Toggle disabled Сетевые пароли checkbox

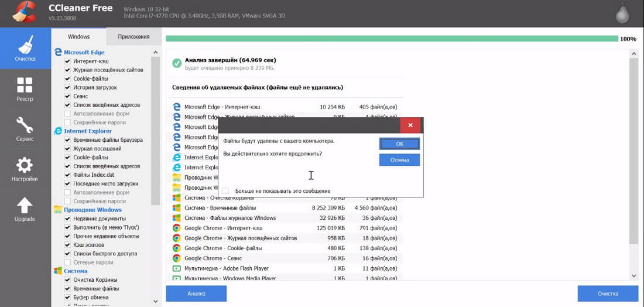[x=67, y=262]
